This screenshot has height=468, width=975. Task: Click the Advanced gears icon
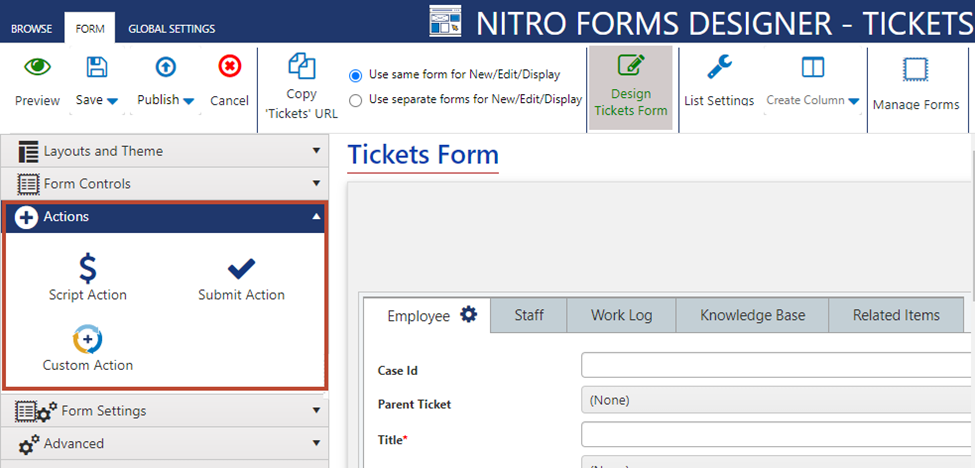[29, 444]
